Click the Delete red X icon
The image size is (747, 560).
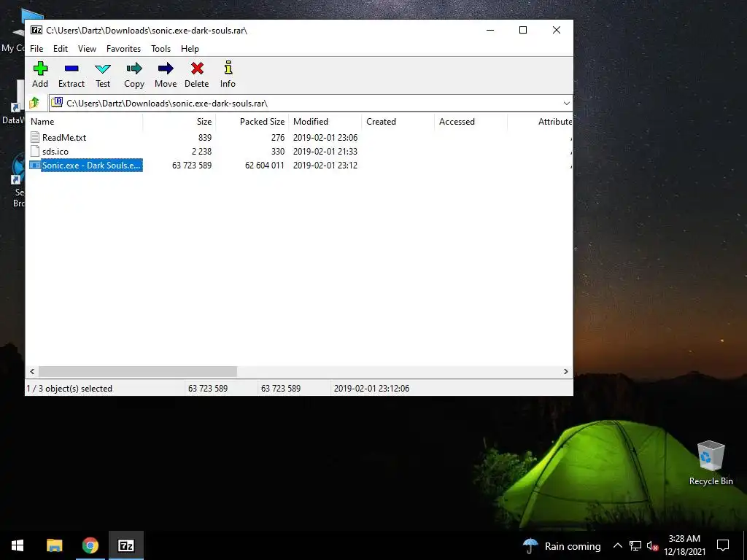click(197, 69)
